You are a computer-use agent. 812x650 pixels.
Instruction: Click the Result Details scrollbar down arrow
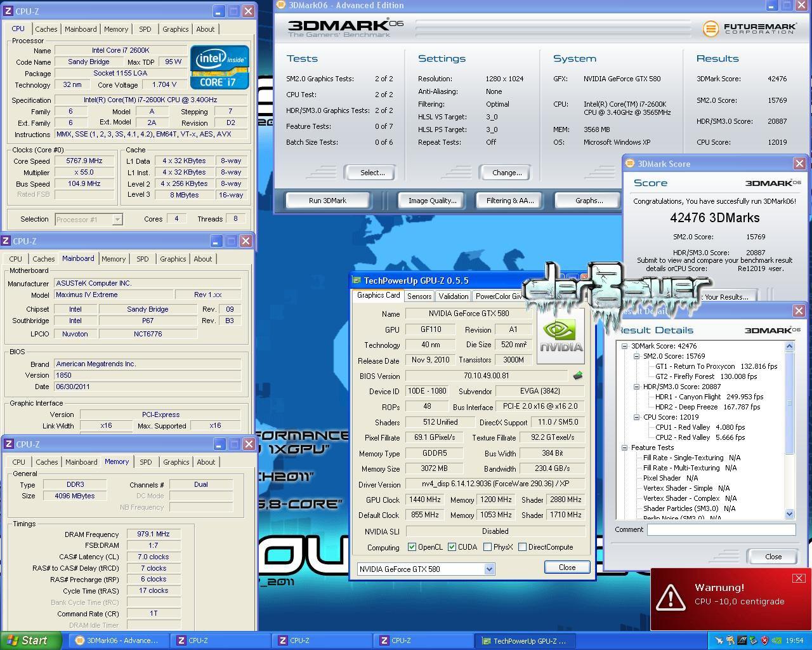pos(790,514)
